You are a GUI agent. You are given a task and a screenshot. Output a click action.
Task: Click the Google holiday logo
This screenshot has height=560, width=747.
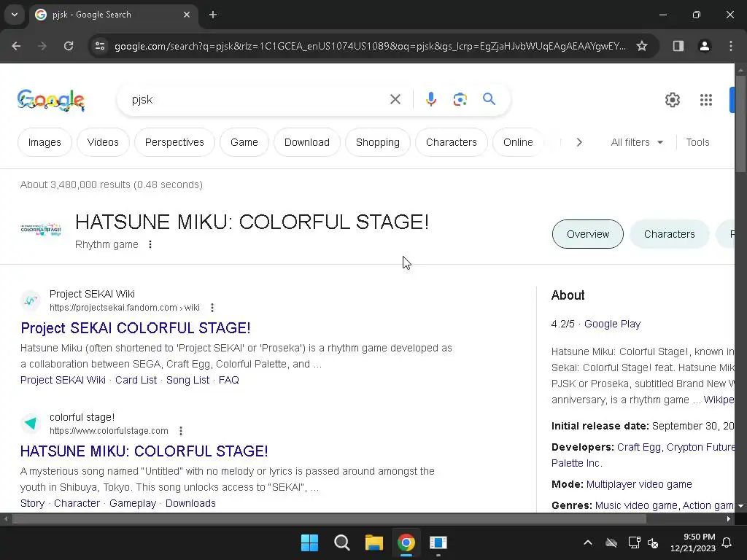[51, 100]
